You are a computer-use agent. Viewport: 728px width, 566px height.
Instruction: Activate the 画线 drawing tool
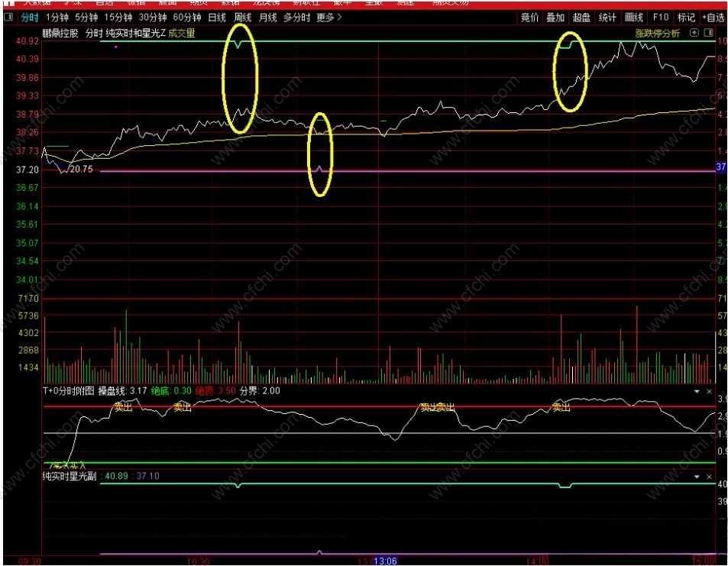(634, 18)
